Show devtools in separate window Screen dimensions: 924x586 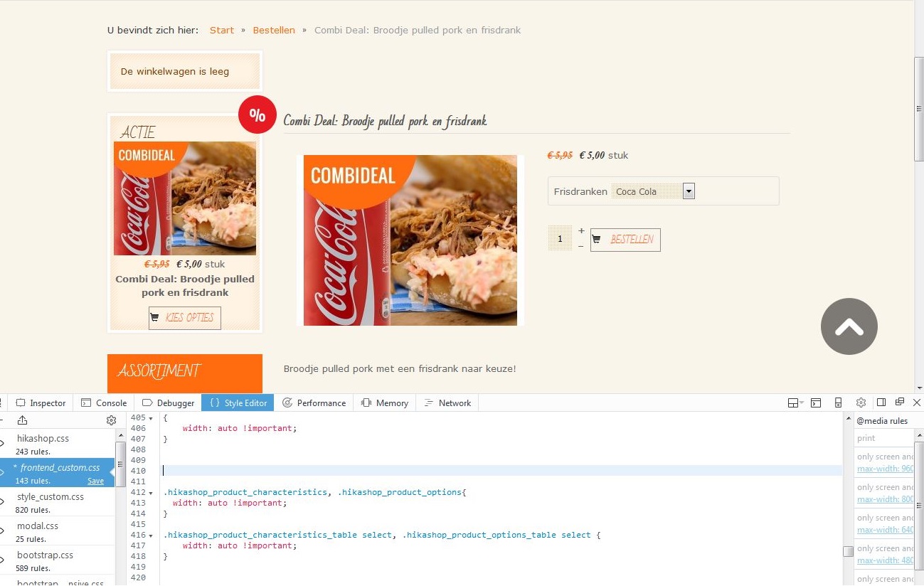900,402
